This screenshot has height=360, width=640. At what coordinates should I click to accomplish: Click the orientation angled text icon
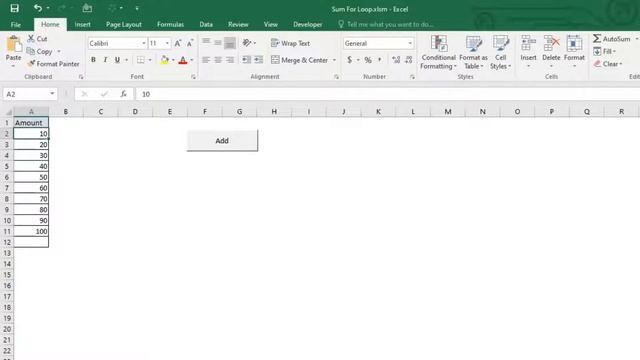[x=247, y=43]
